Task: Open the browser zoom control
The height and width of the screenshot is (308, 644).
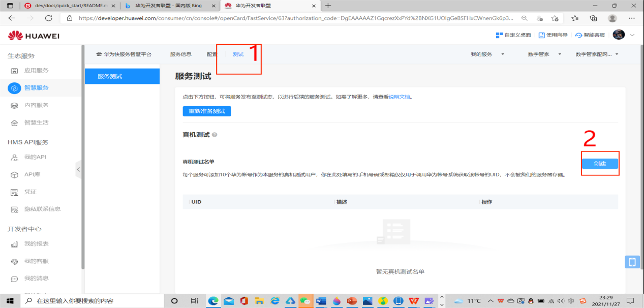Action: [526, 18]
